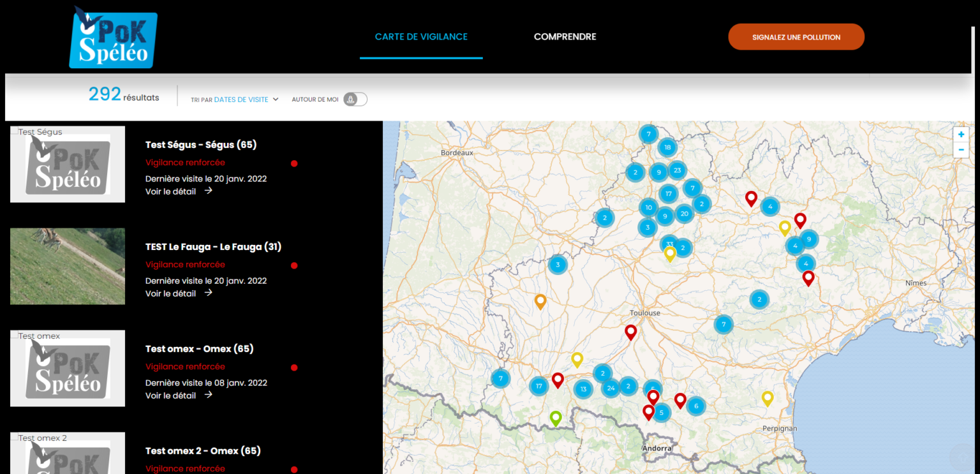Zoom in on the map
This screenshot has height=474, width=980.
click(961, 135)
